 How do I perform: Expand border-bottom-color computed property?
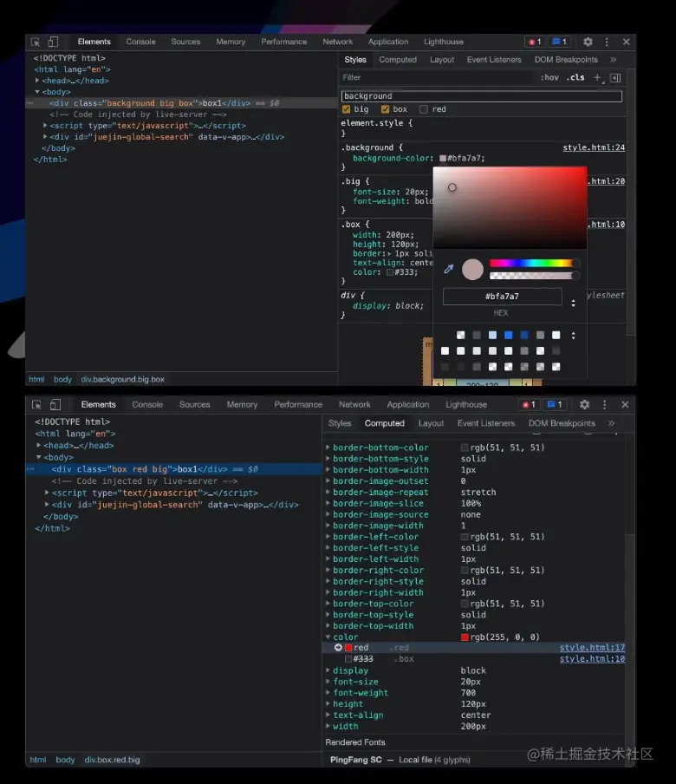[328, 448]
